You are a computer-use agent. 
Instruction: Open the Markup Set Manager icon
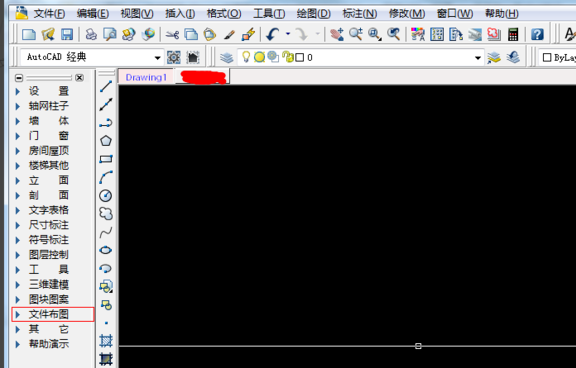click(x=494, y=35)
